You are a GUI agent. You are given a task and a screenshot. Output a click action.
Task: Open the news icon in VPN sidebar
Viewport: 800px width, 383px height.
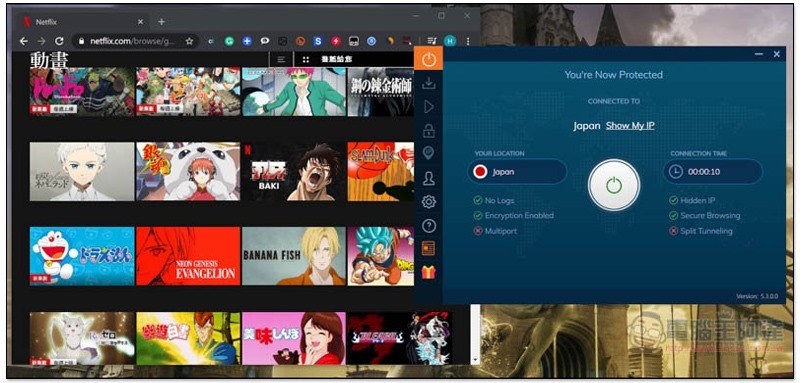tap(429, 248)
